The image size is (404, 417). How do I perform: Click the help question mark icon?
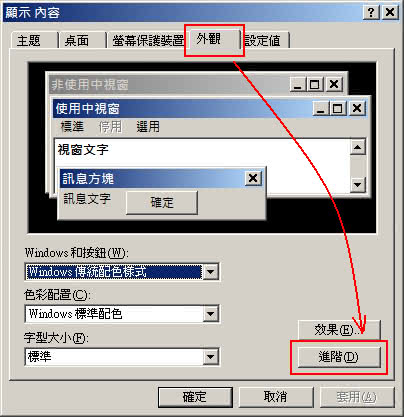click(371, 13)
